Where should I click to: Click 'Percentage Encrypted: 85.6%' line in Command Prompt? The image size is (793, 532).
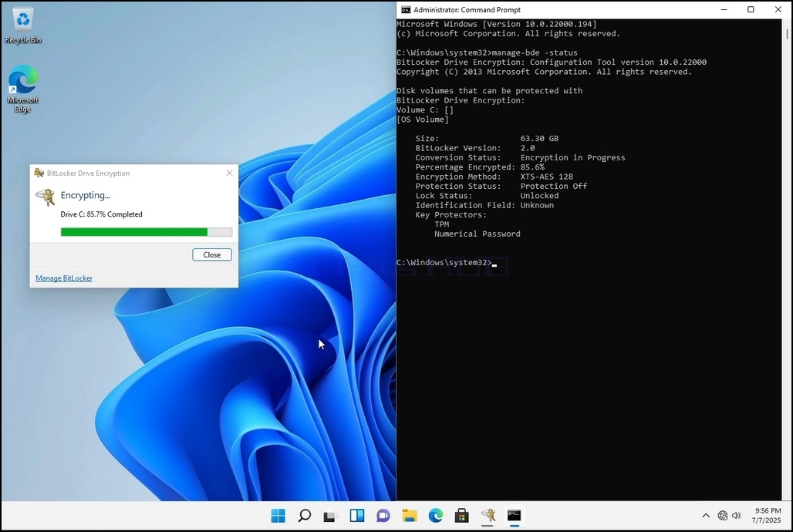click(480, 167)
